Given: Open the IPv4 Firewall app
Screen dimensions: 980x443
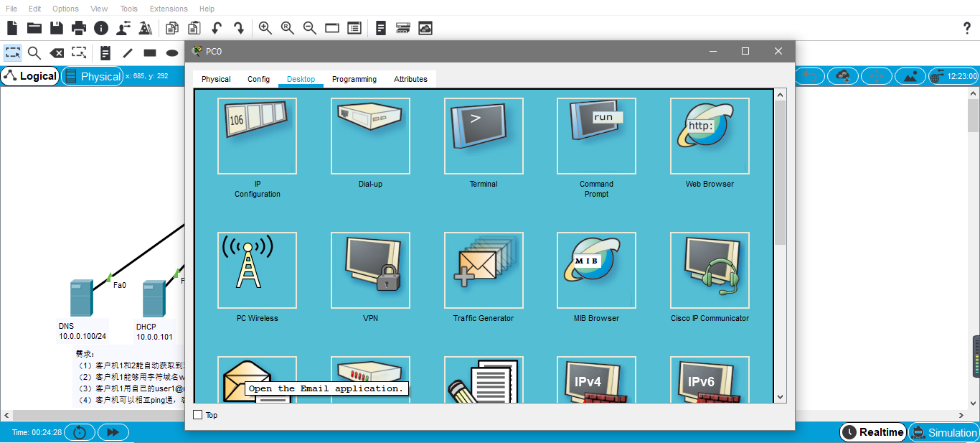Looking at the screenshot, I should pyautogui.click(x=596, y=379).
